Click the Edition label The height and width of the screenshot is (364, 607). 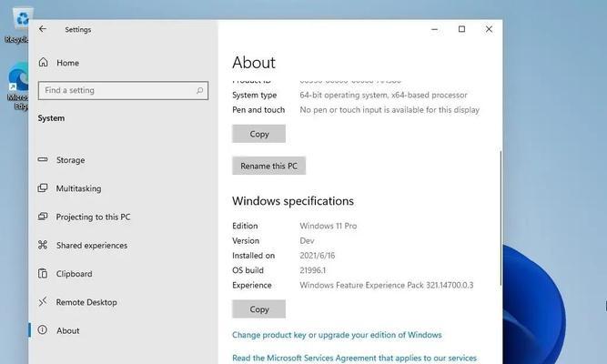pyautogui.click(x=245, y=226)
